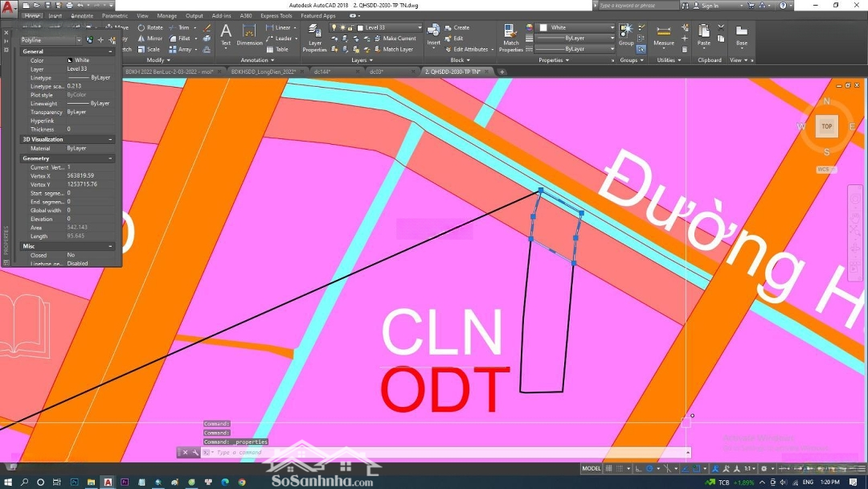Image resolution: width=868 pixels, height=489 pixels.
Task: Open the White object color dropdown
Action: pos(576,27)
